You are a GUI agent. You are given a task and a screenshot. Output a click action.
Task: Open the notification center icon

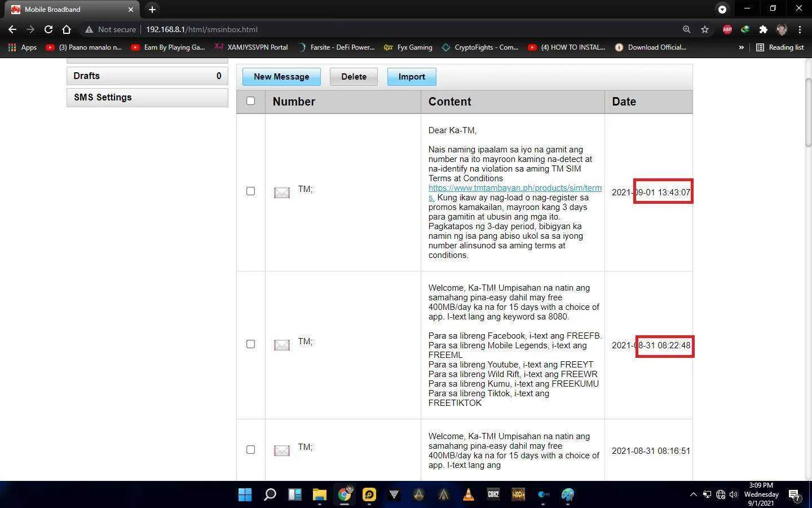(795, 495)
